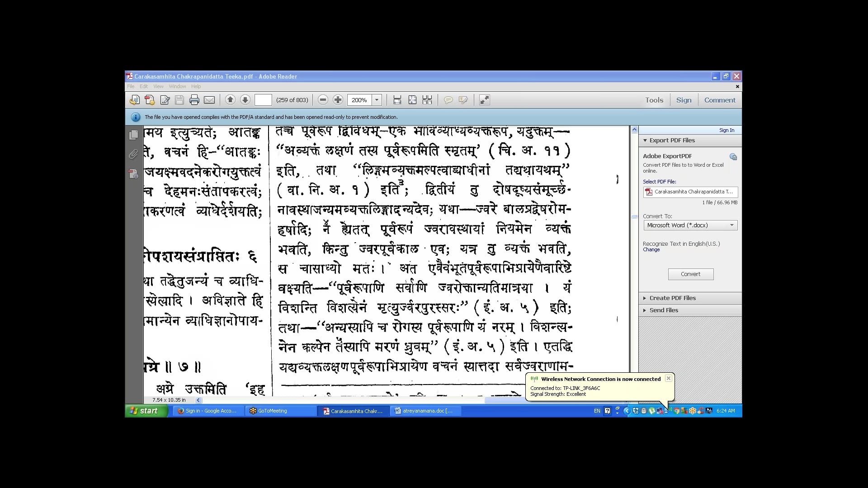868x488 pixels.
Task: Enable scrolling fit-width page view
Action: coord(397,100)
